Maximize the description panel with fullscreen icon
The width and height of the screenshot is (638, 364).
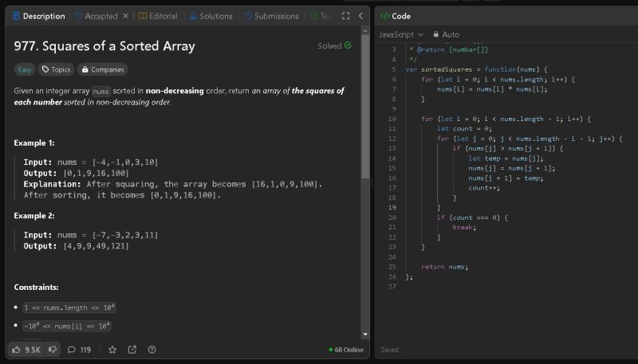[x=345, y=16]
